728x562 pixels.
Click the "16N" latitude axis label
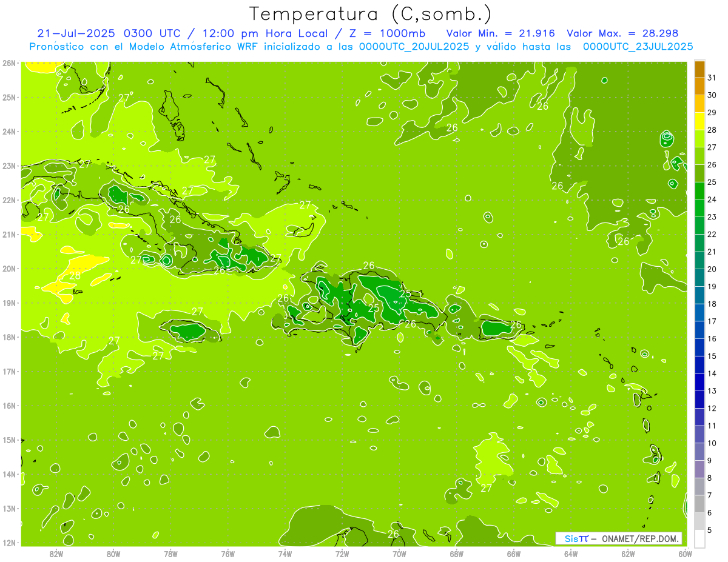[x=9, y=406]
